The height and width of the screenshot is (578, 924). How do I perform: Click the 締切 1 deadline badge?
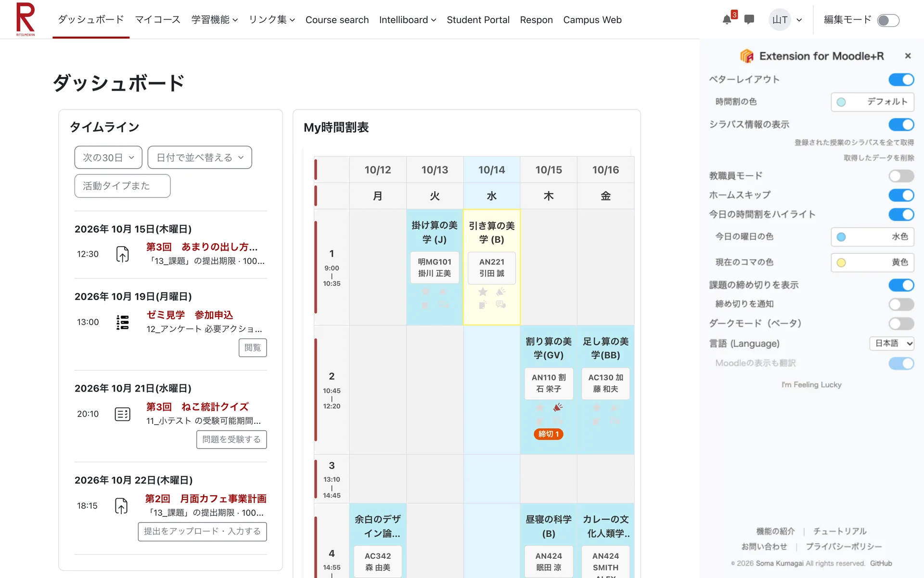548,434
